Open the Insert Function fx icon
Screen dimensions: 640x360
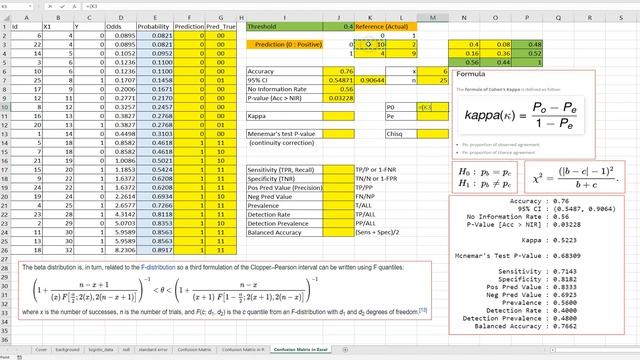click(x=74, y=7)
